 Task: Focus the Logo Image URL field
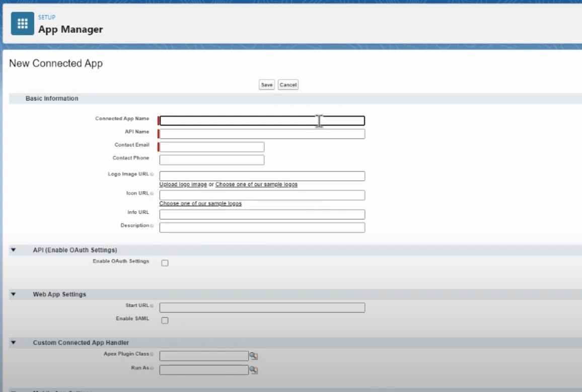tap(262, 176)
